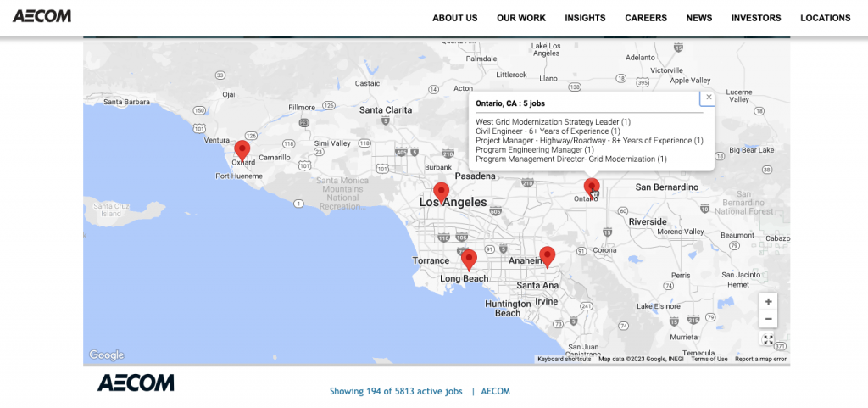The width and height of the screenshot is (868, 408).
Task: Click the Port Hueneme map label
Action: [x=239, y=176]
